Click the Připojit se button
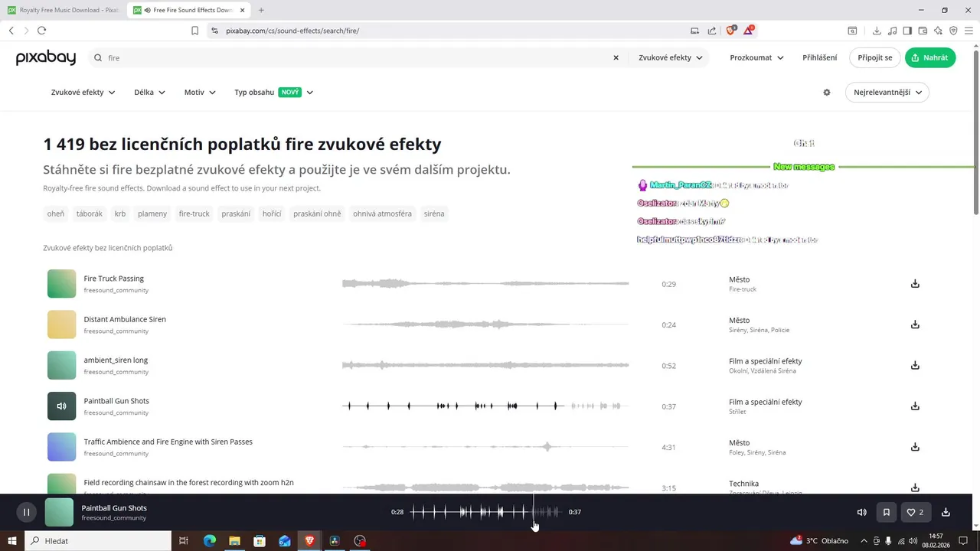Screen dimensions: 980x551 point(875,57)
